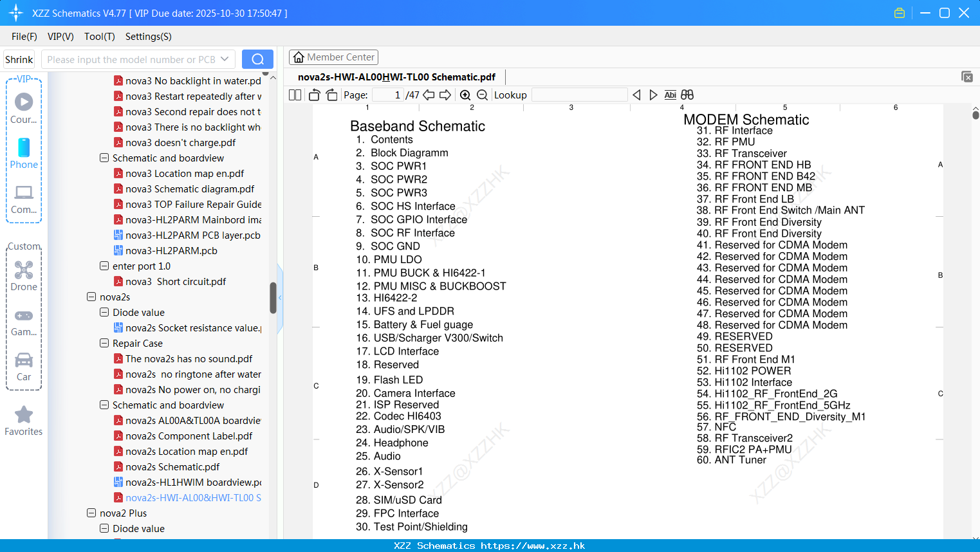Viewport: 980px width, 552px height.
Task: Open The nova2s has no sound.pdf
Action: [189, 358]
